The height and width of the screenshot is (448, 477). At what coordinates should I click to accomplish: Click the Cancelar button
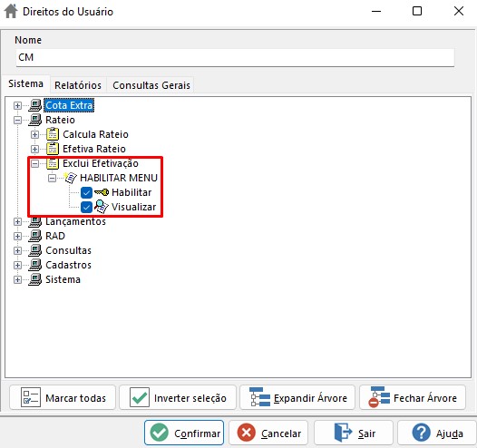click(268, 433)
